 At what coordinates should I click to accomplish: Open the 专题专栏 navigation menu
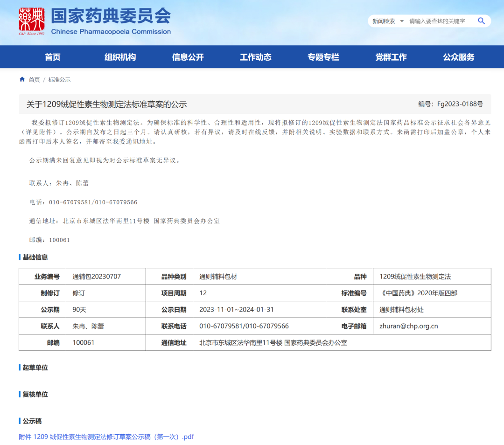323,57
